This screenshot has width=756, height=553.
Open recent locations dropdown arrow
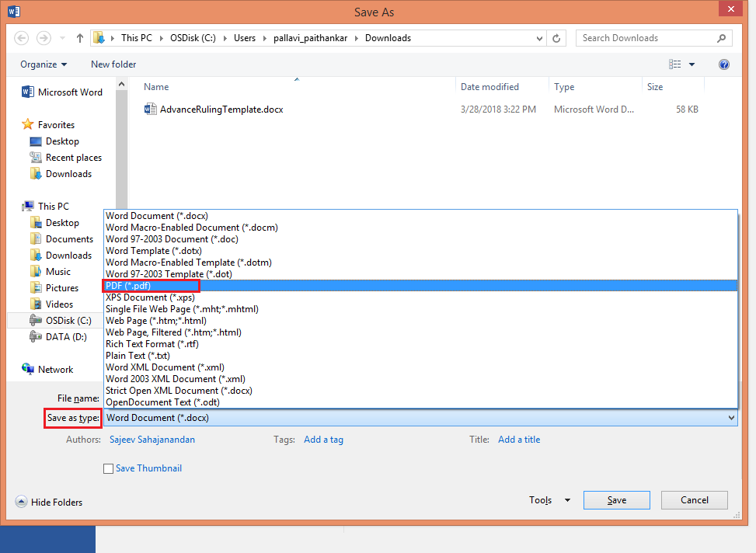[x=62, y=38]
